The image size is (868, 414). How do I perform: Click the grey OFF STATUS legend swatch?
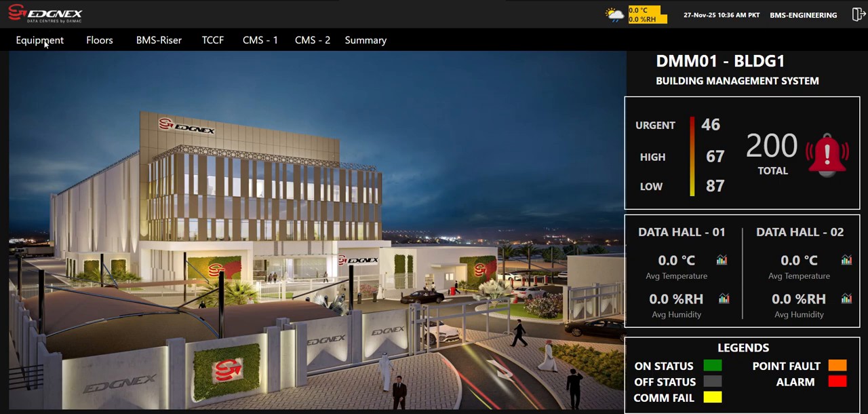713,381
